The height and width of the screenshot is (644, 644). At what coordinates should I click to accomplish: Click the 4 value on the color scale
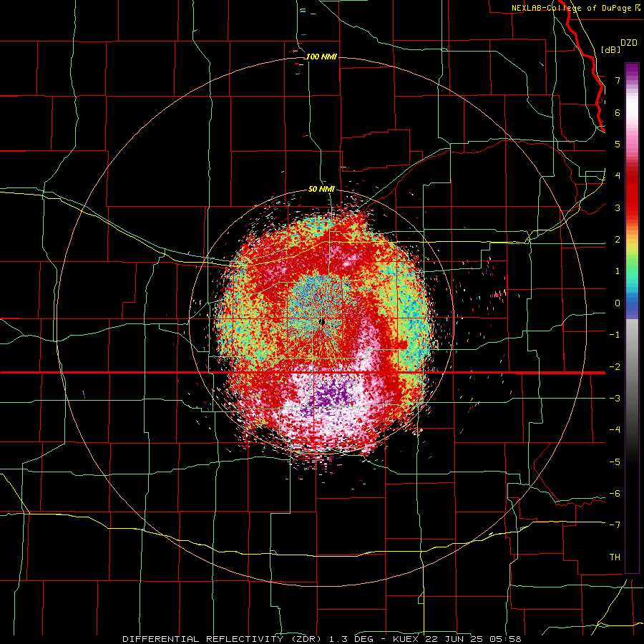[x=618, y=175]
